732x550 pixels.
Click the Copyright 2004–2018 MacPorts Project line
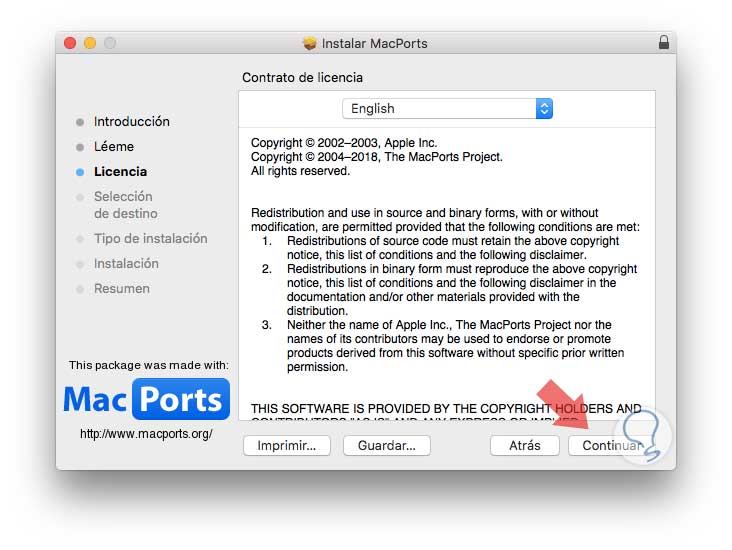pos(377,157)
